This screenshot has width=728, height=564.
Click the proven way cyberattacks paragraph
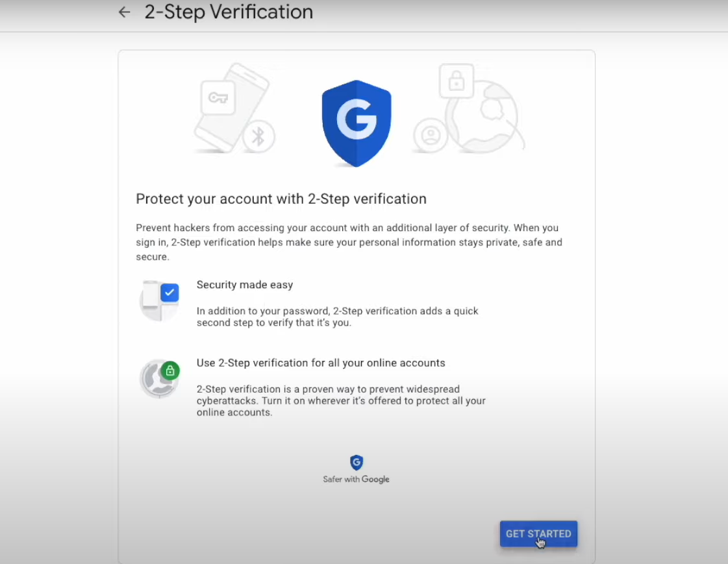pyautogui.click(x=341, y=400)
